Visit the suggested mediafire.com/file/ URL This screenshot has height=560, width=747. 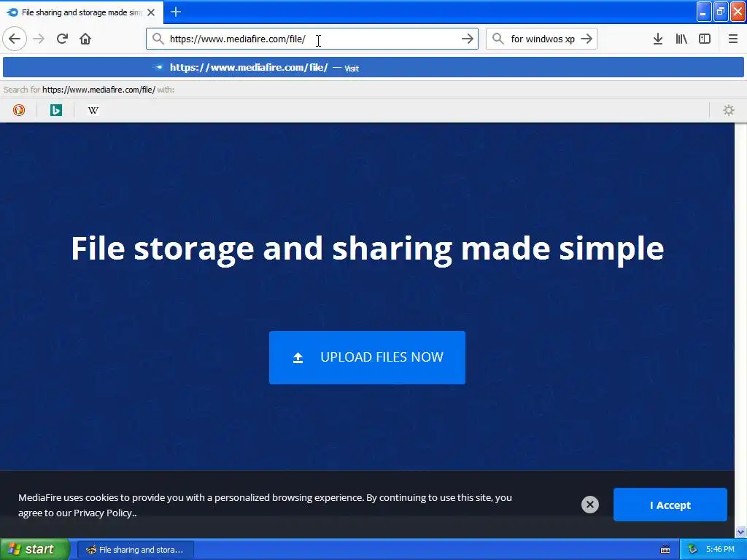pos(373,67)
